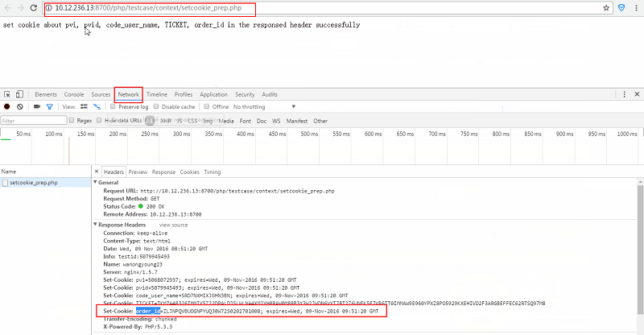Viewport: 644px width, 335px height.
Task: Show the Preview tab of request
Action: tap(138, 172)
